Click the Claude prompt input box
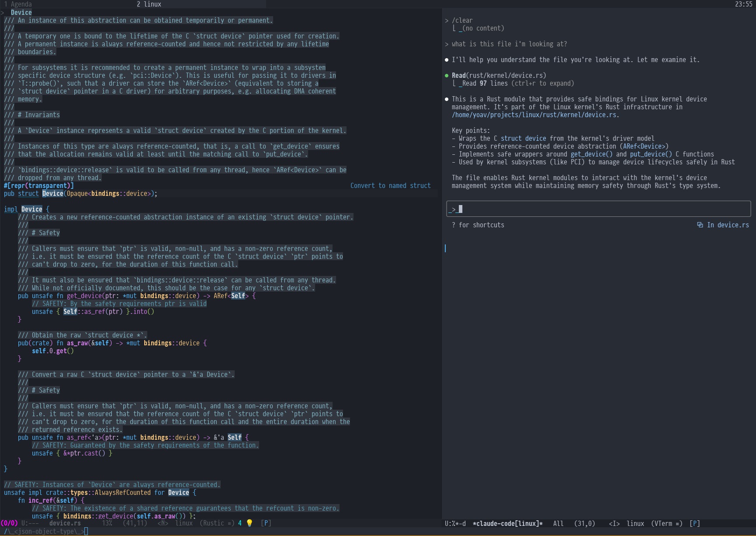756x536 pixels. [x=598, y=209]
